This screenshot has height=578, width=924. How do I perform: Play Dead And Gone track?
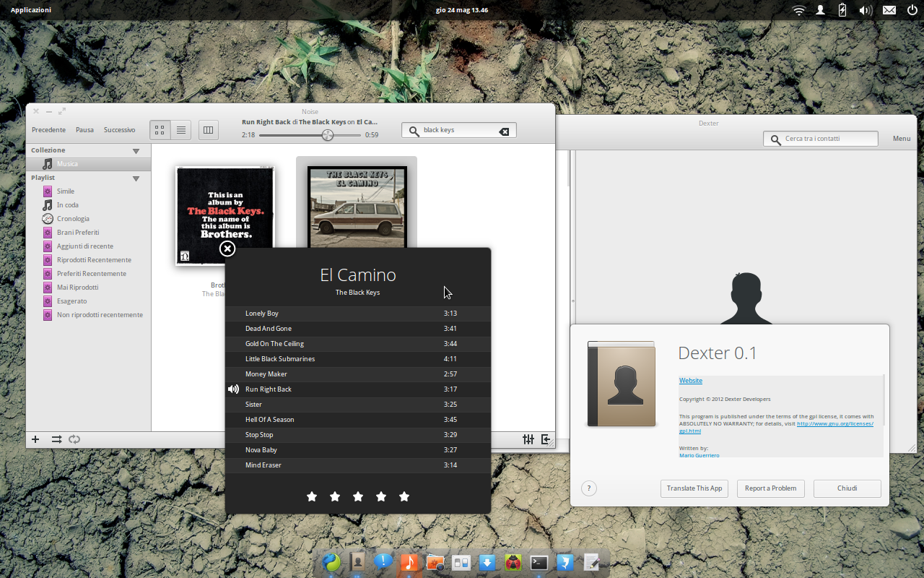[358, 329]
